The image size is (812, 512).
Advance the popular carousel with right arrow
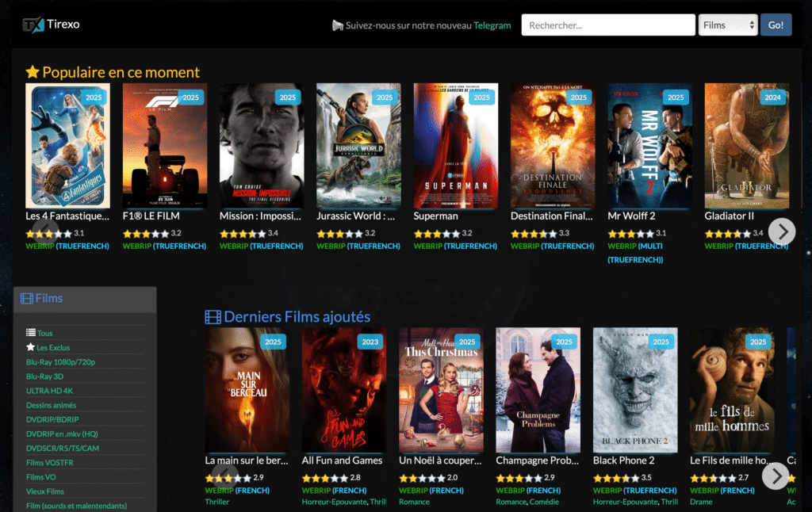point(782,231)
